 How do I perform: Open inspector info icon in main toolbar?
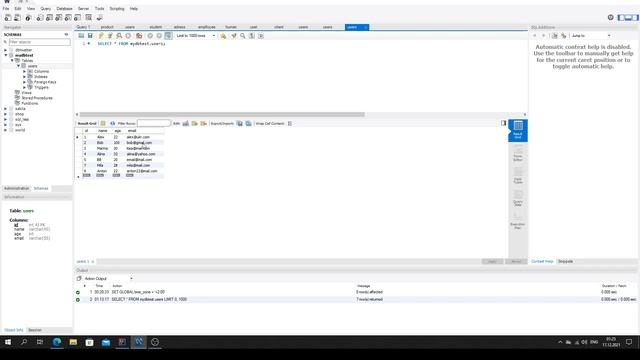pyautogui.click(x=28, y=18)
